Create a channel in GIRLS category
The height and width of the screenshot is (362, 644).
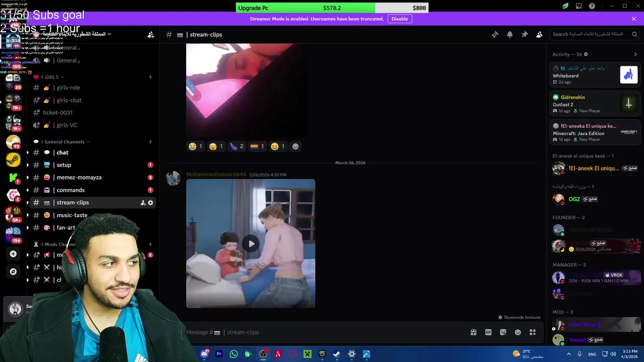pos(150,77)
